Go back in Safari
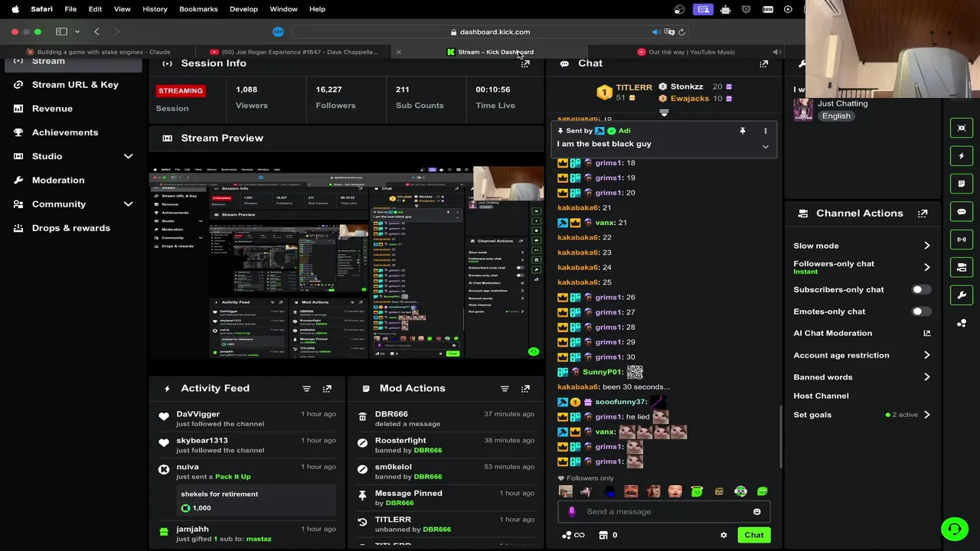Screen dimensions: 980x551 [96, 31]
